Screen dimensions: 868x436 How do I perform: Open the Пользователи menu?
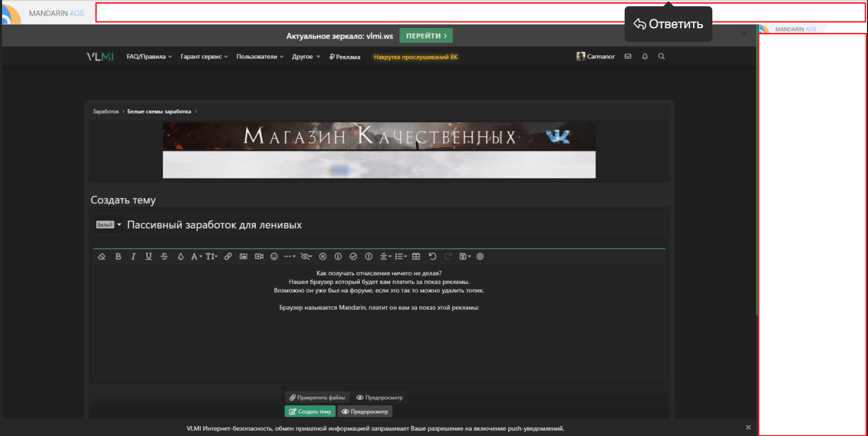260,56
